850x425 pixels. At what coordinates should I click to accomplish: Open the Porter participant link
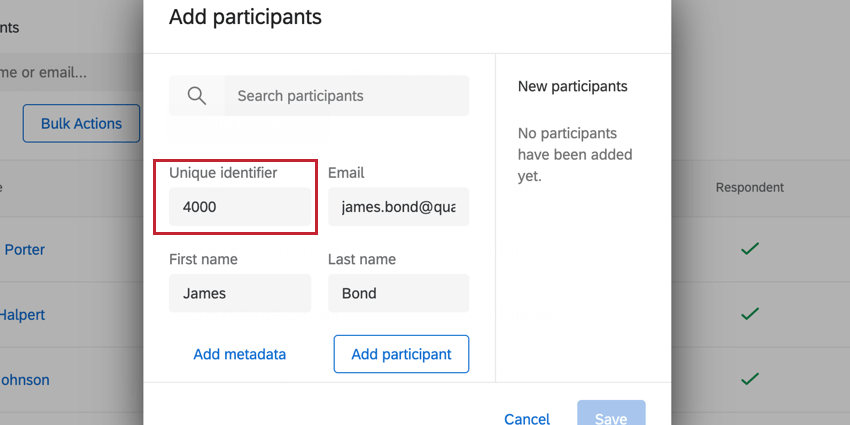pyautogui.click(x=25, y=249)
